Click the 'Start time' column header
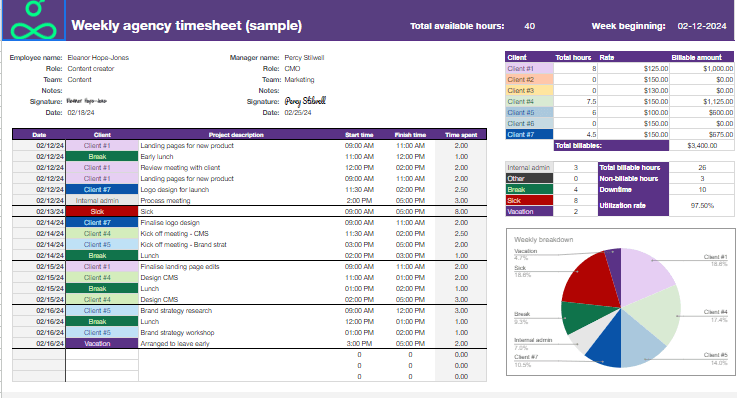This screenshot has height=398, width=737. [x=359, y=135]
